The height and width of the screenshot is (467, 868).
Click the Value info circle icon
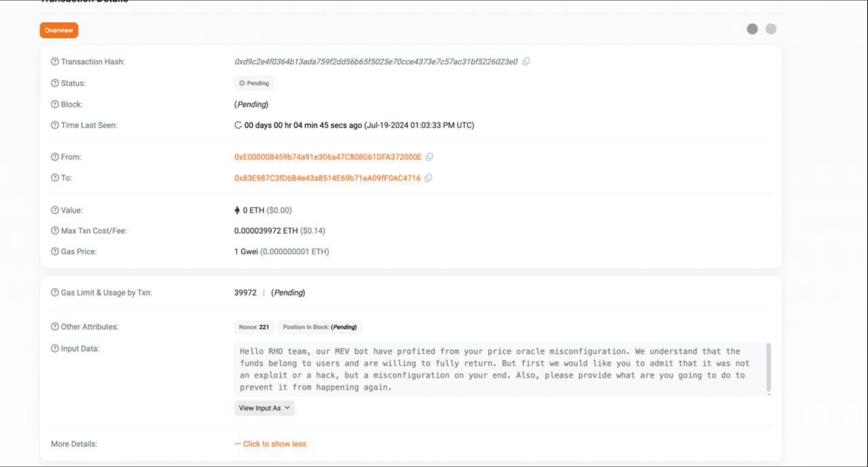click(55, 210)
